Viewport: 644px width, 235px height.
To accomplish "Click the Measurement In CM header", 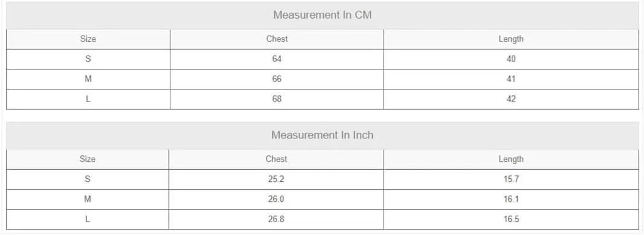I will (x=323, y=15).
